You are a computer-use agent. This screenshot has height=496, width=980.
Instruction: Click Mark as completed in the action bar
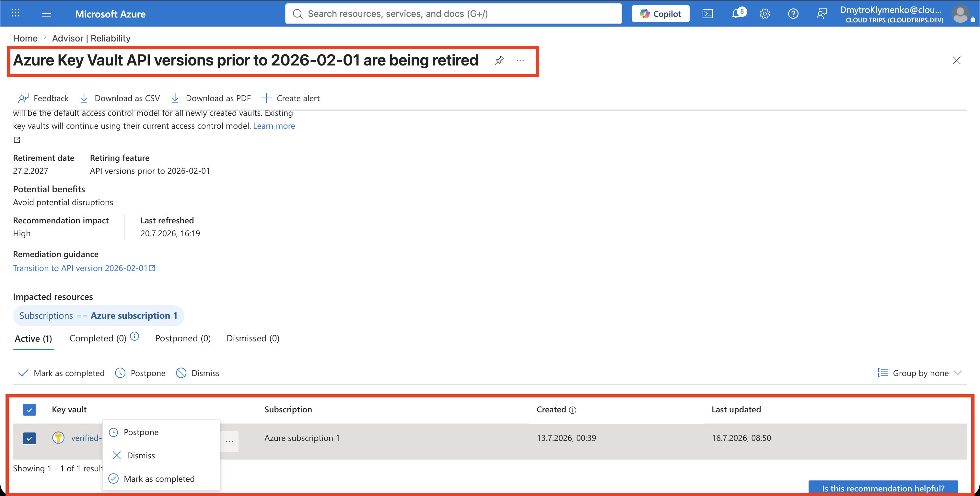point(61,373)
